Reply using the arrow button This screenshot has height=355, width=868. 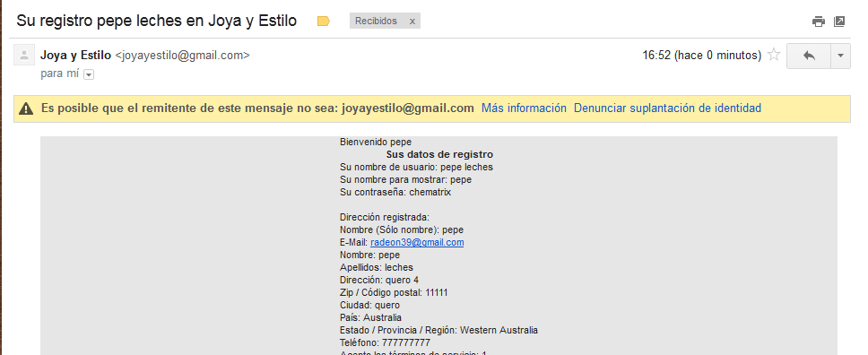pyautogui.click(x=809, y=56)
